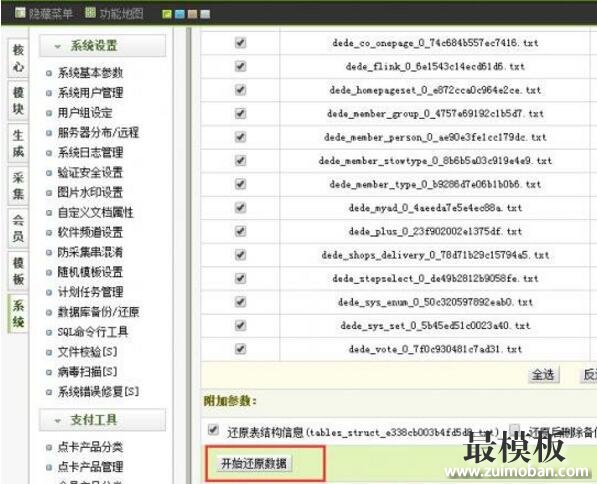Open the 功能地图 link
The image size is (597, 484).
point(122,14)
